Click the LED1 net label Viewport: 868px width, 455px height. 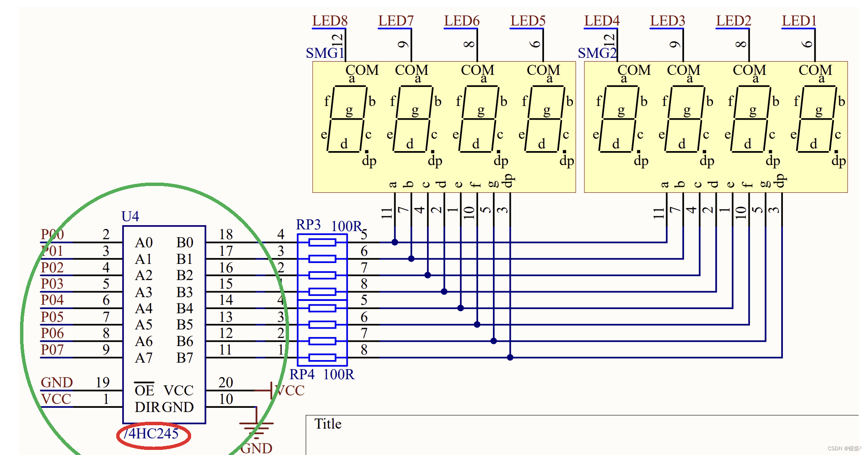(x=799, y=20)
